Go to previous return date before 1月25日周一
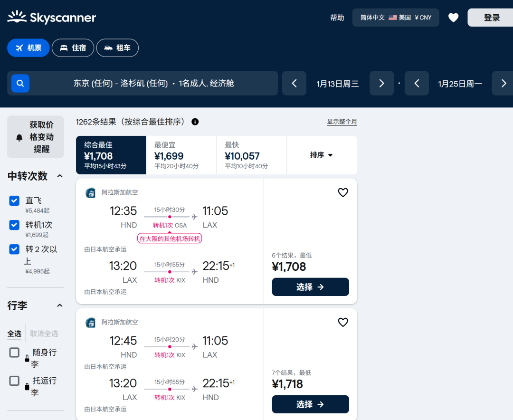Screen dimensions: 513x420 tap(417, 84)
